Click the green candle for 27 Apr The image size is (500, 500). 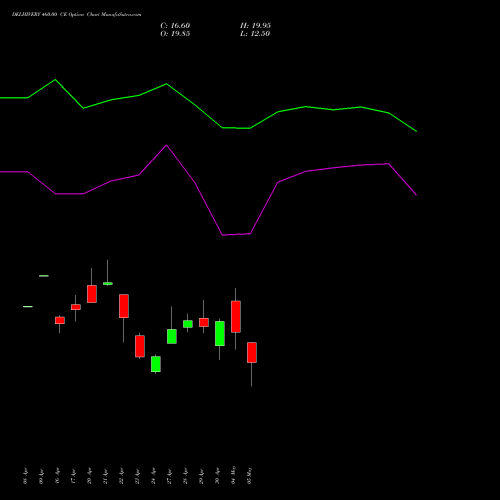click(172, 336)
